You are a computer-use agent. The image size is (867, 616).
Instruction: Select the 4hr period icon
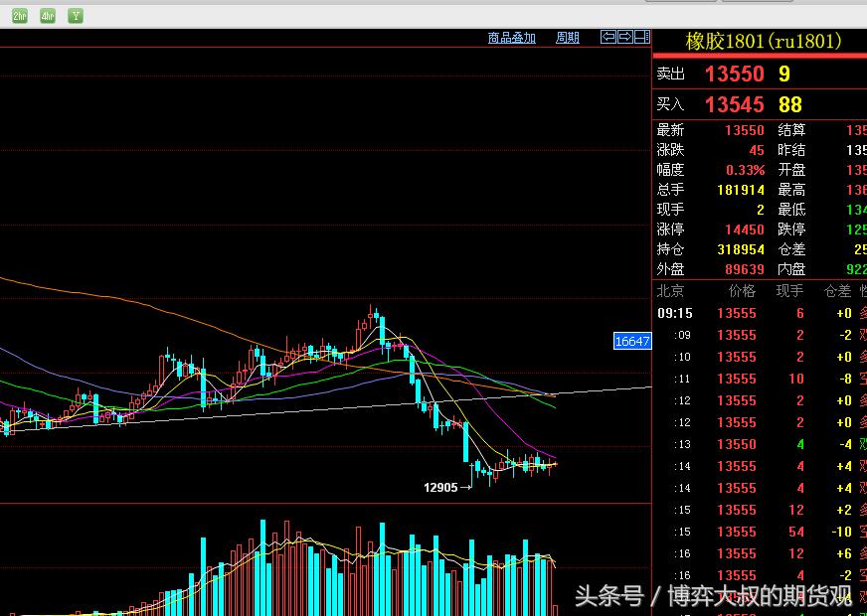point(48,16)
